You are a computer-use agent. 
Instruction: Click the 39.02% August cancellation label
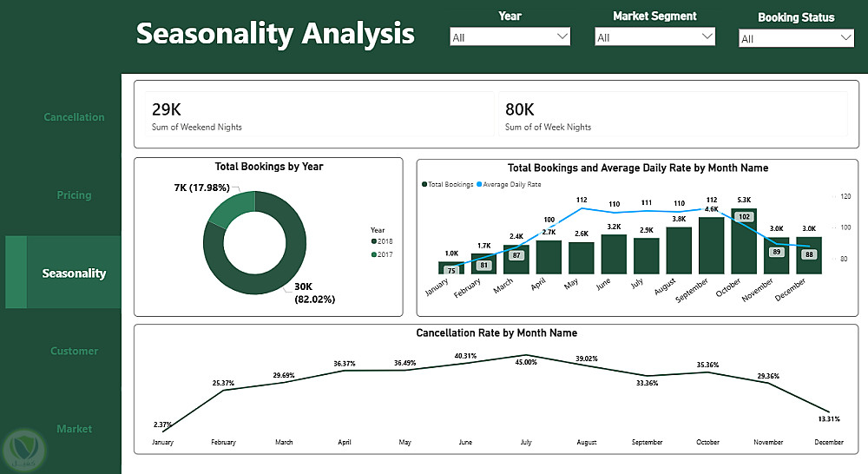pyautogui.click(x=586, y=359)
